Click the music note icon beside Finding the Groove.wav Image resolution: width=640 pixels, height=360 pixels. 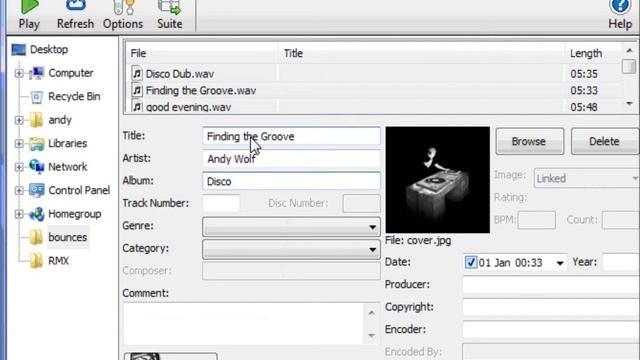click(x=137, y=90)
